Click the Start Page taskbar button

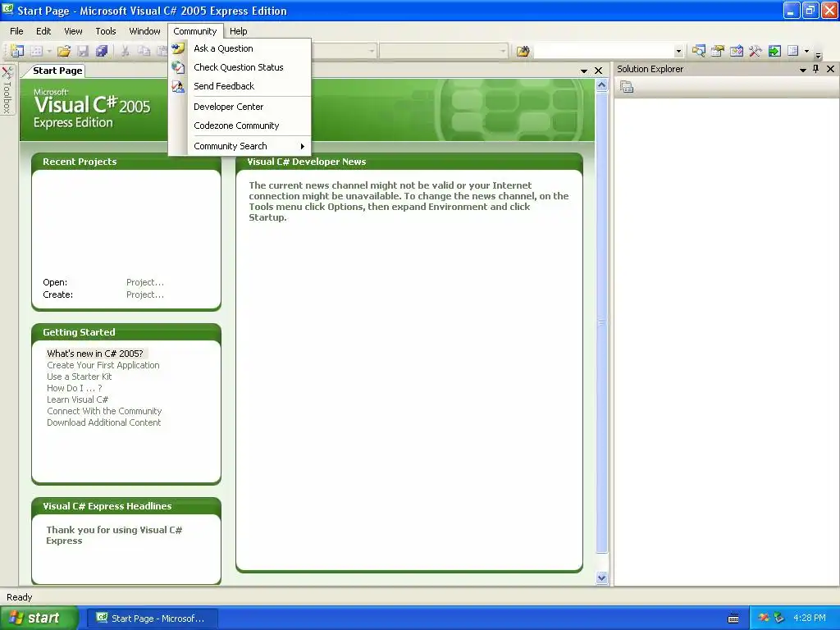pos(151,619)
